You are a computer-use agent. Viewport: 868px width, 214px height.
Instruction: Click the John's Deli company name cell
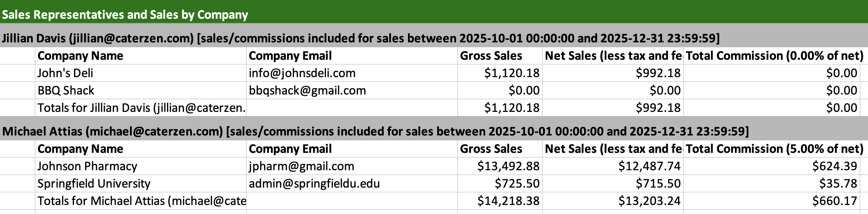(x=65, y=73)
